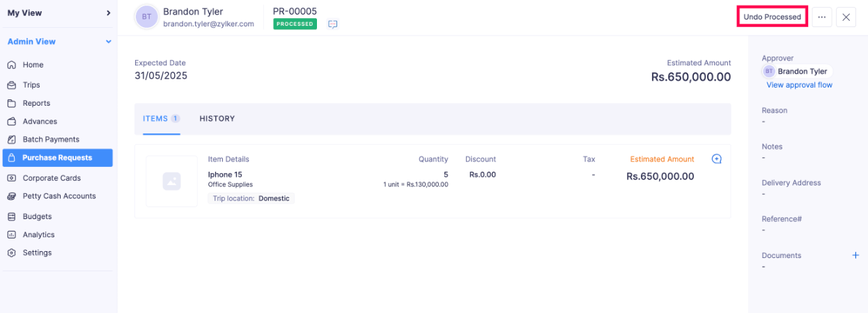Open the Reports section
This screenshot has height=313, width=868.
36,103
